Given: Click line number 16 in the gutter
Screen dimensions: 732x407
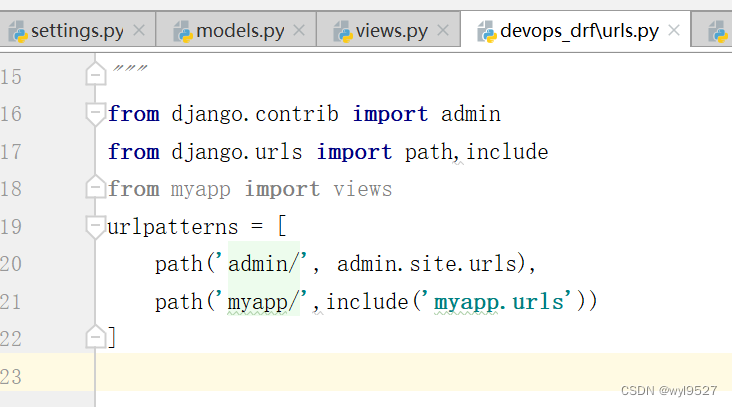Looking at the screenshot, I should (x=11, y=114).
